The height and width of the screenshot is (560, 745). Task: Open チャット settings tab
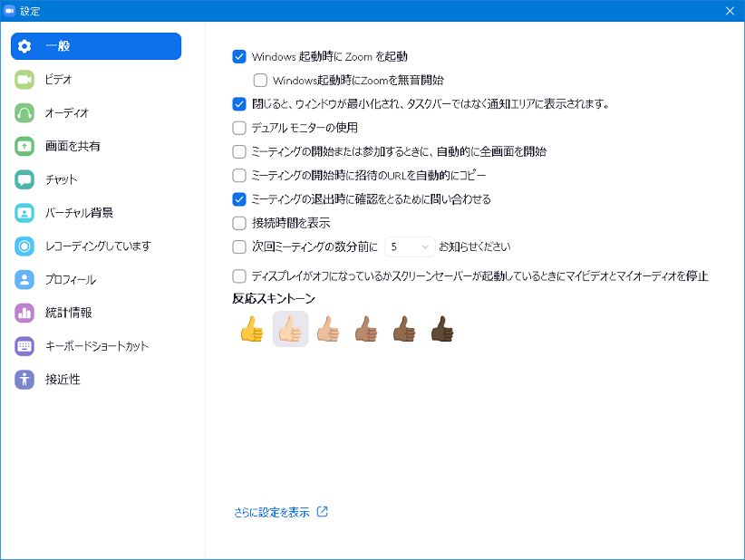[x=96, y=179]
